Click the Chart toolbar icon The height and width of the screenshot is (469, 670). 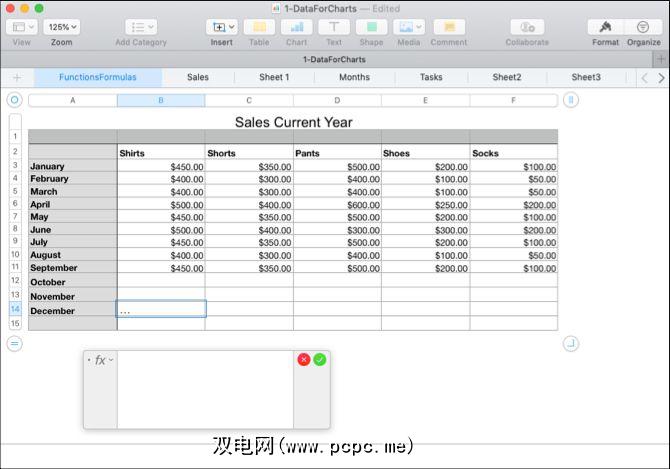(x=296, y=27)
